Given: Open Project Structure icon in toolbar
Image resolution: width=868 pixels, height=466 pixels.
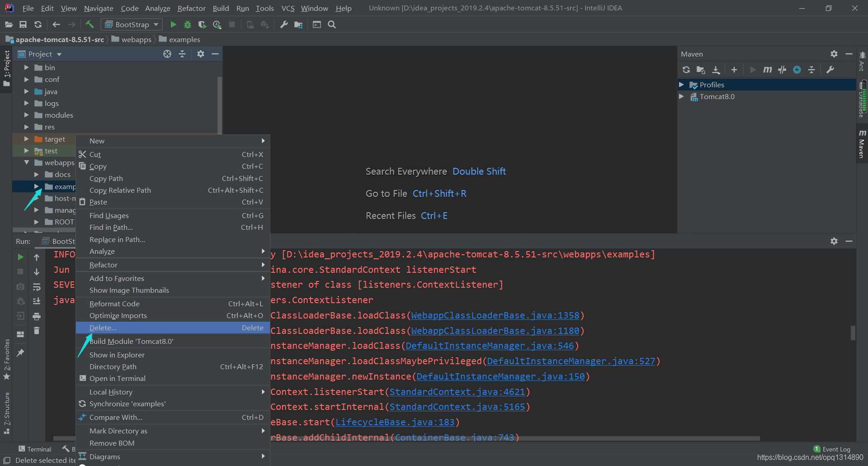Looking at the screenshot, I should coord(298,24).
